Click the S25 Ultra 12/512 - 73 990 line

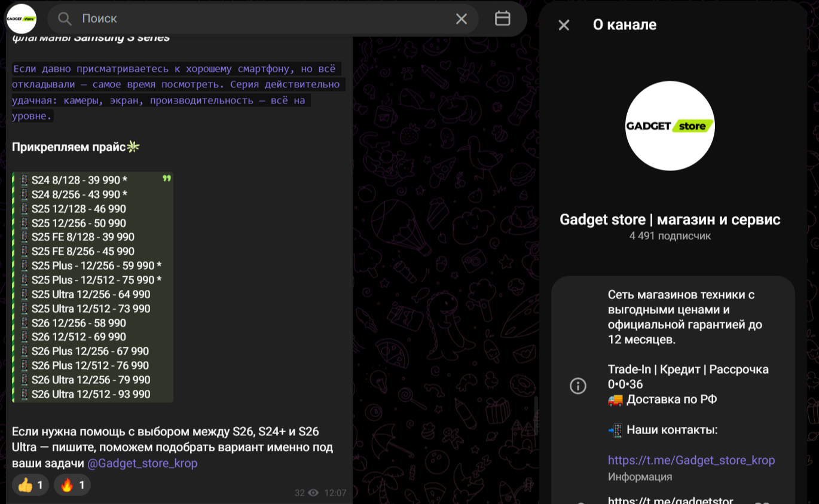tap(85, 308)
